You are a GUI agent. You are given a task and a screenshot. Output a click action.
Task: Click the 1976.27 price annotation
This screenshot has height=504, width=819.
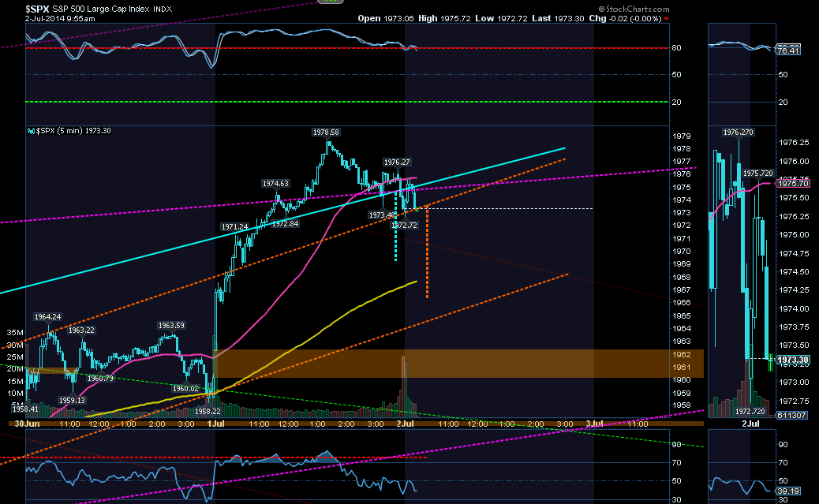pos(397,162)
